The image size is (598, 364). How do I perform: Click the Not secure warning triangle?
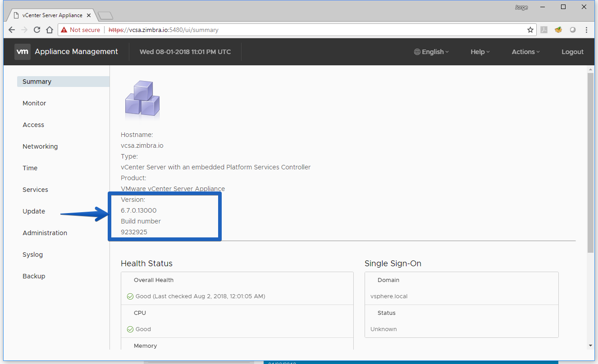coord(64,30)
